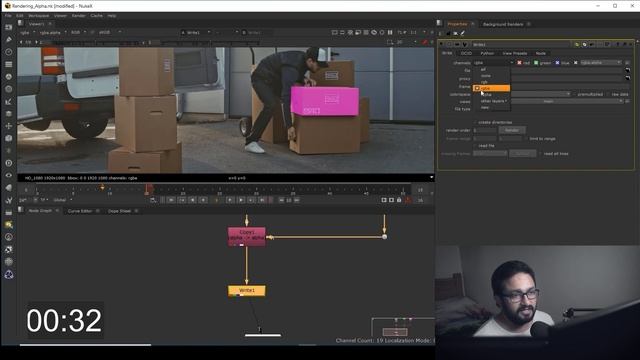Expand 'other layers' submenu
640x360 pixels.
(x=491, y=101)
